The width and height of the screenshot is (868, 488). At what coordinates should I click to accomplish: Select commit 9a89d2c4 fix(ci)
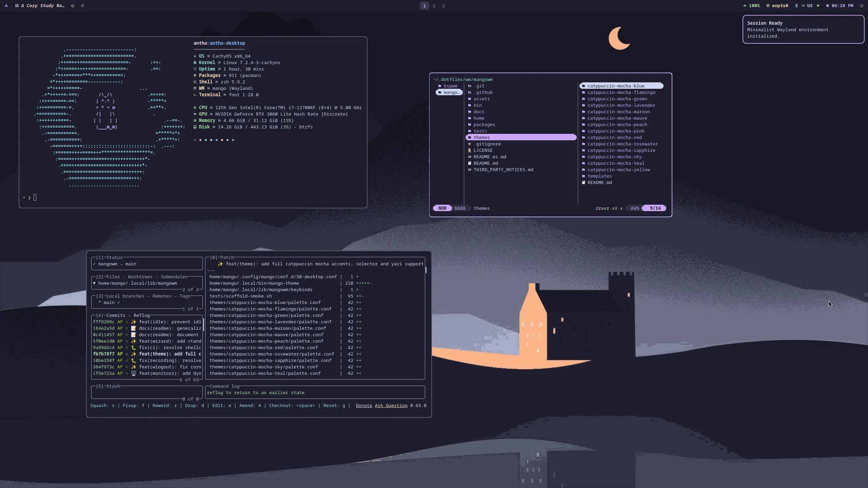click(147, 348)
